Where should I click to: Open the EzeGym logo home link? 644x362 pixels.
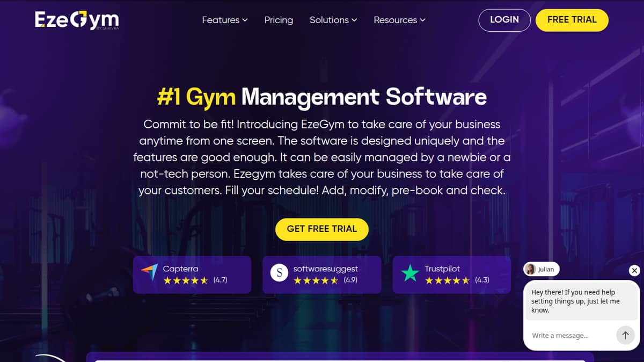tap(77, 20)
